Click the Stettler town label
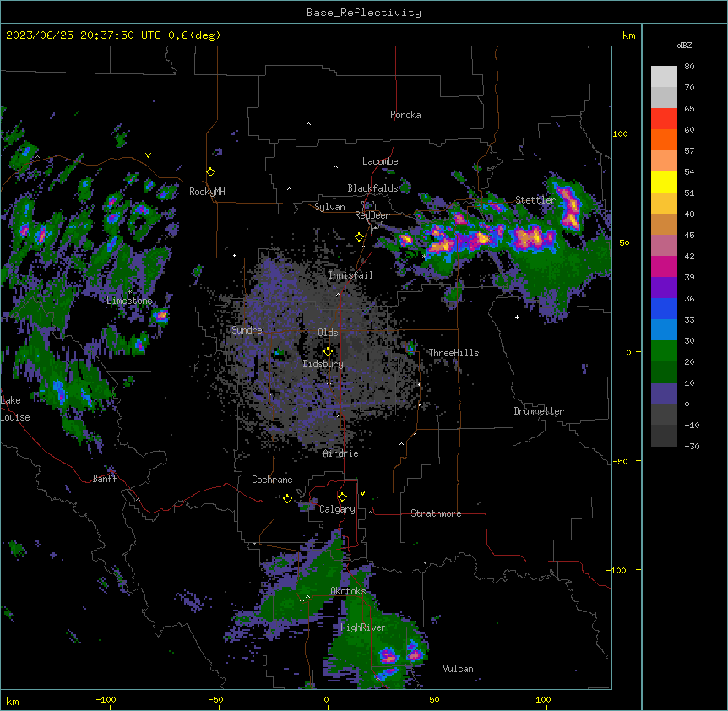The width and height of the screenshot is (728, 711). pyautogui.click(x=535, y=200)
